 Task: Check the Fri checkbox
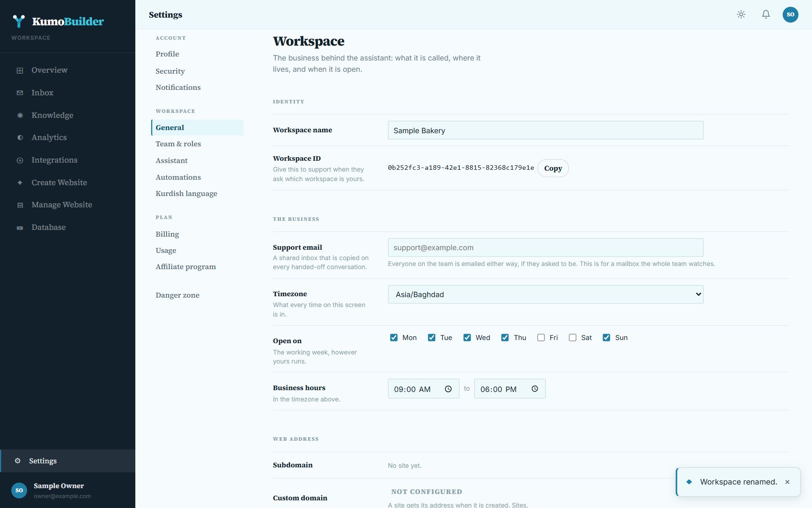pyautogui.click(x=541, y=338)
